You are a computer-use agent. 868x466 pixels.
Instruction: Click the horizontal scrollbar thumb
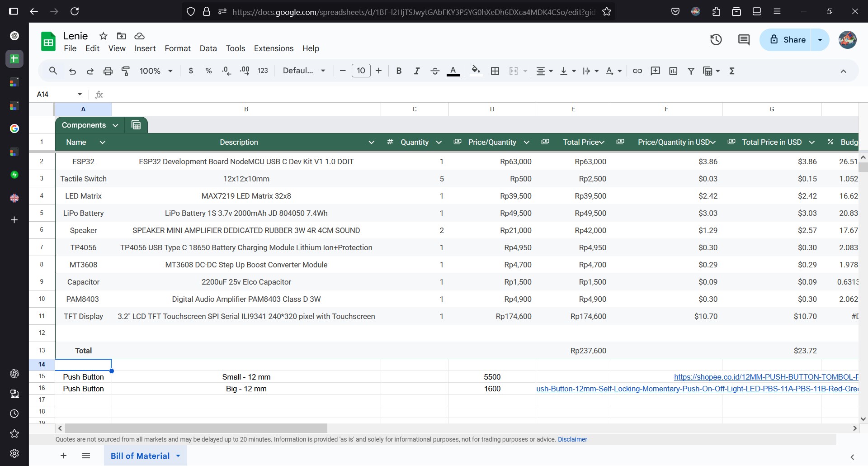click(196, 428)
